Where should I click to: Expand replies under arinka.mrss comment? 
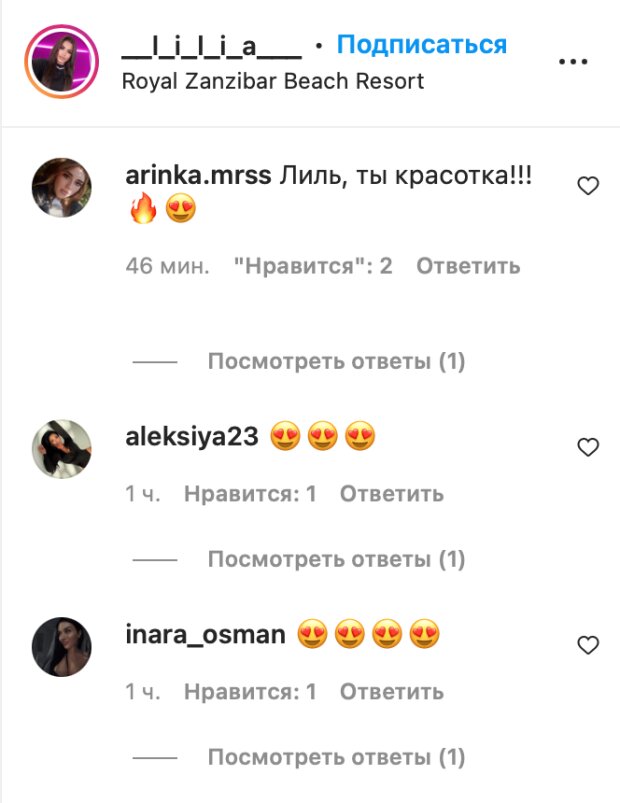(x=336, y=362)
